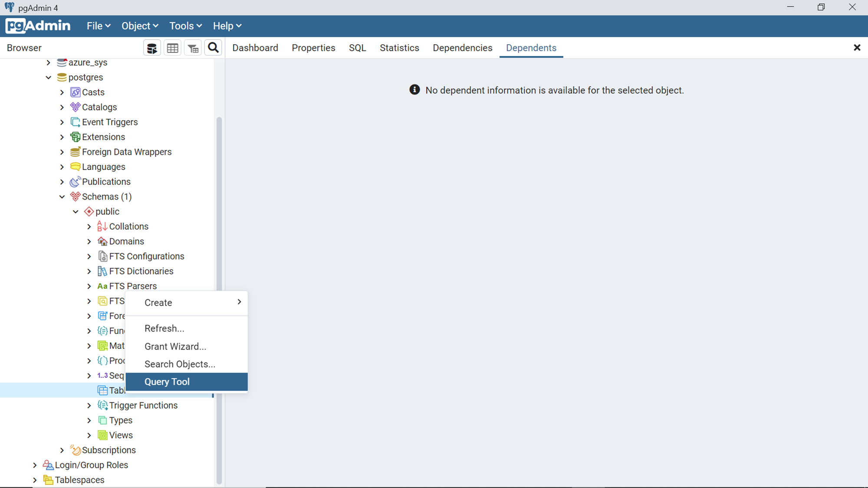Click the Query Tool toolbar icon
This screenshot has height=488, width=868.
tap(152, 48)
